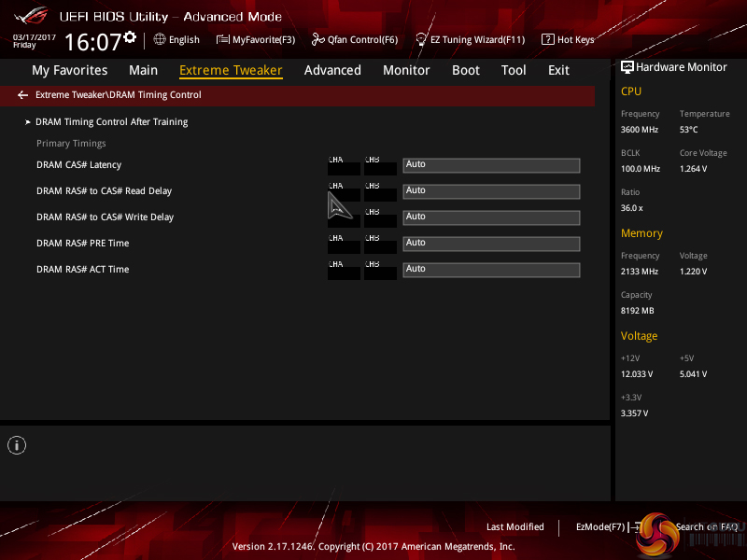Click the Extreme Tweaker\DRAM Timing Control breadcrumb
The image size is (747, 560).
(119, 95)
